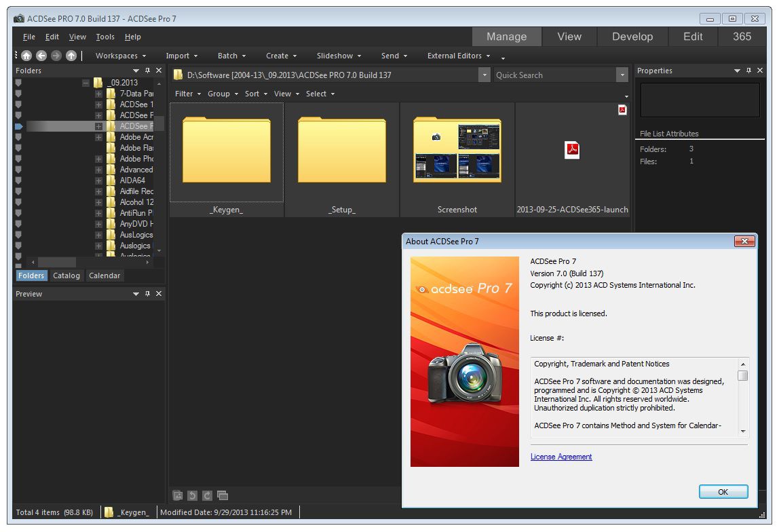Switch to Develop mode
The height and width of the screenshot is (532, 779).
632,36
